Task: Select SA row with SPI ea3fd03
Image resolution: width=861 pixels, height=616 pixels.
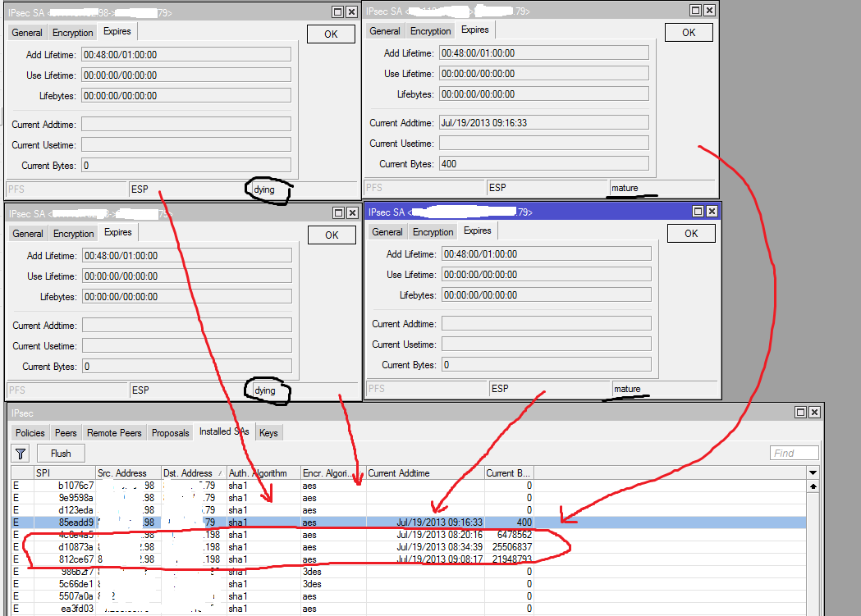Action: [x=409, y=609]
